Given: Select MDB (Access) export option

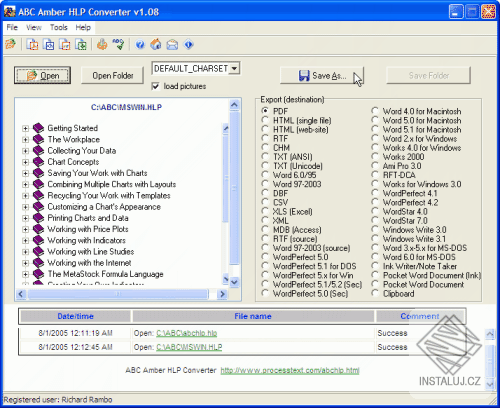Looking at the screenshot, I should pos(265,229).
